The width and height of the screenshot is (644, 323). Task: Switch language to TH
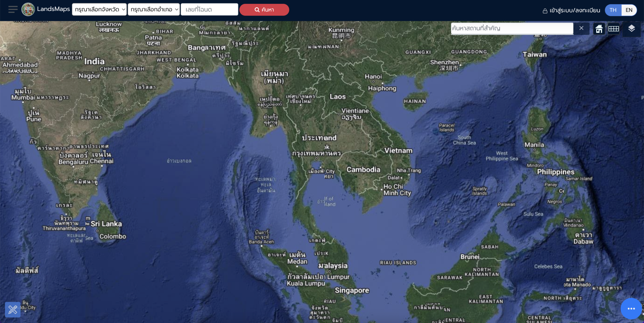click(613, 10)
